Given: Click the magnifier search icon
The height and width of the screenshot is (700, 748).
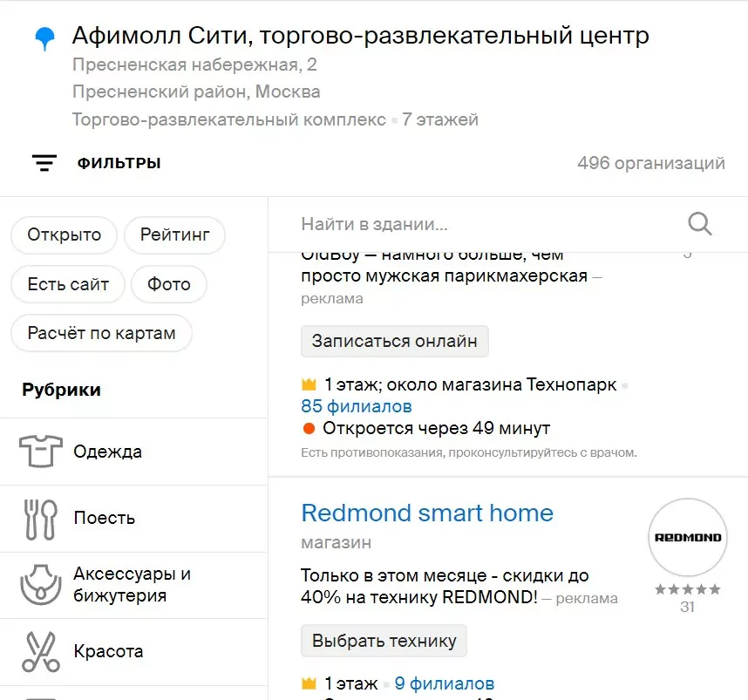Looking at the screenshot, I should [x=700, y=224].
